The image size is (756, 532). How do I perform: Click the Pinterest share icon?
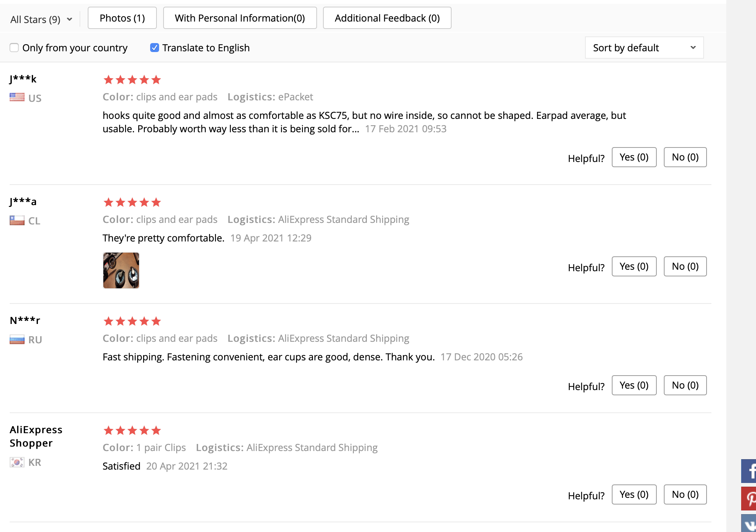click(x=749, y=499)
